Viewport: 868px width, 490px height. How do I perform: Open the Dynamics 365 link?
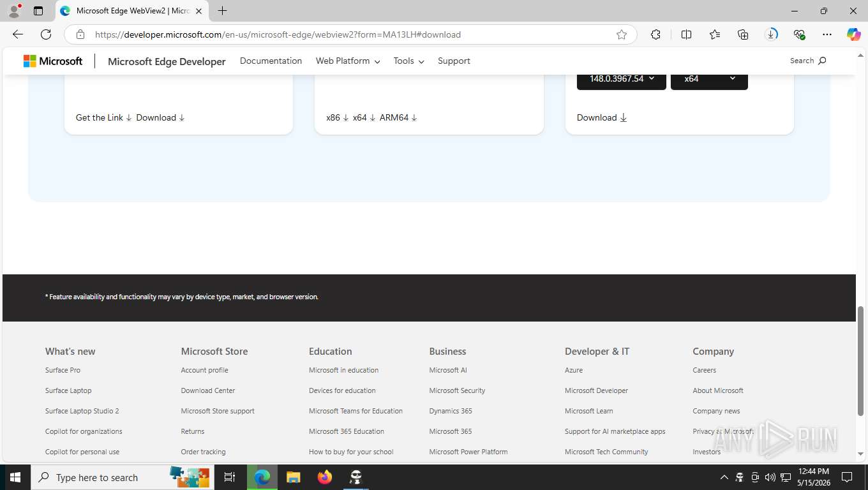coord(451,411)
